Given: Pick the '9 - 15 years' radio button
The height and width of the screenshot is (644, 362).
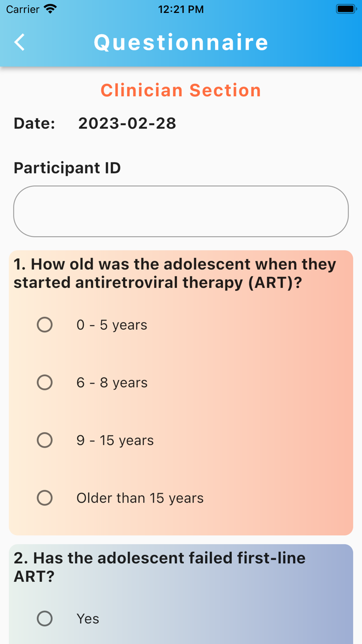Looking at the screenshot, I should point(45,440).
